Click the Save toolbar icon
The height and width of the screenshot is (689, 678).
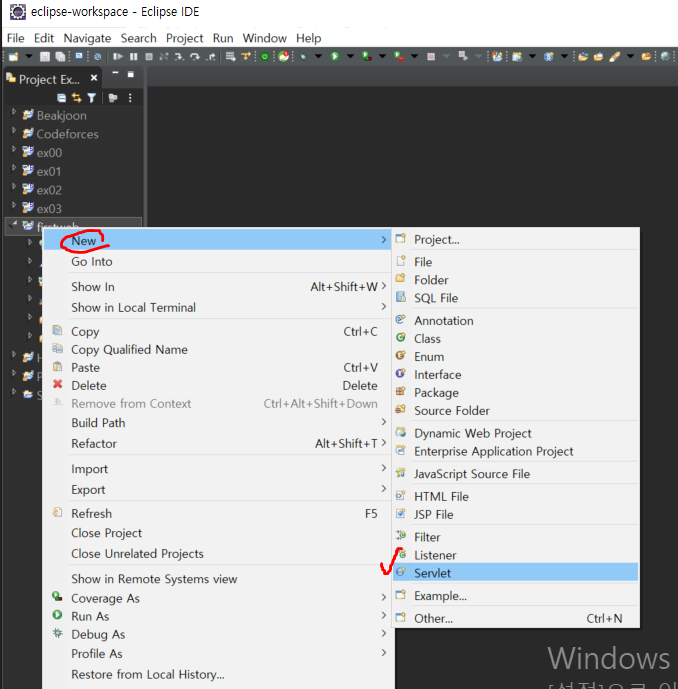(x=45, y=57)
